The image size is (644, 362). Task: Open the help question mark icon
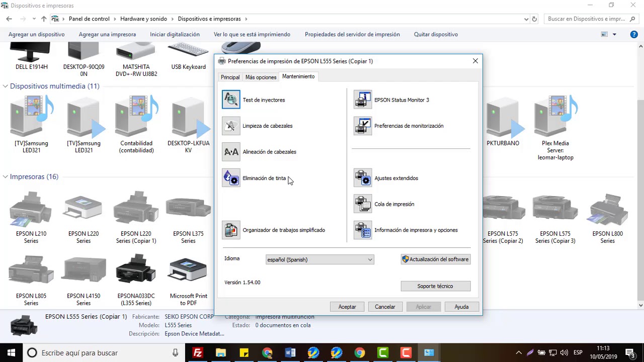tap(634, 34)
